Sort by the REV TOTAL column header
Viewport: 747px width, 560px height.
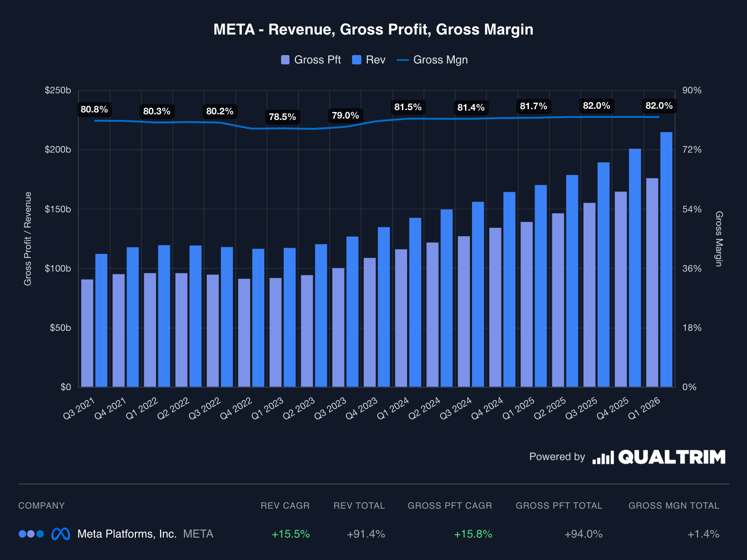(359, 506)
